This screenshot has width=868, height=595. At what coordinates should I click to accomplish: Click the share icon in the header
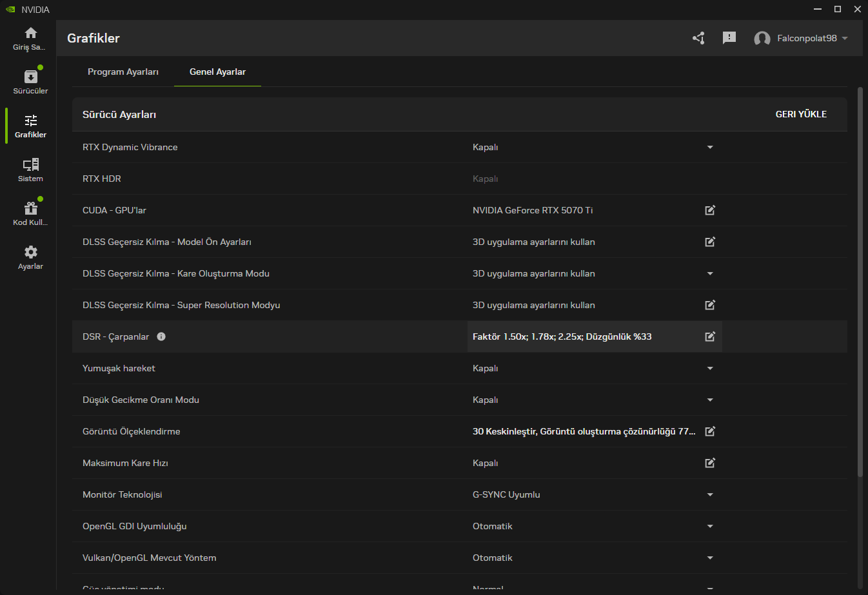tap(698, 38)
